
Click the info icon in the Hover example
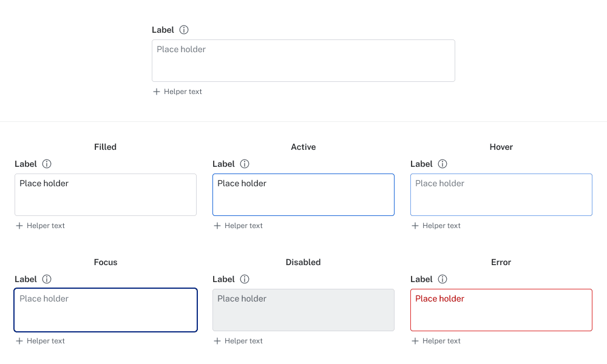tap(443, 164)
